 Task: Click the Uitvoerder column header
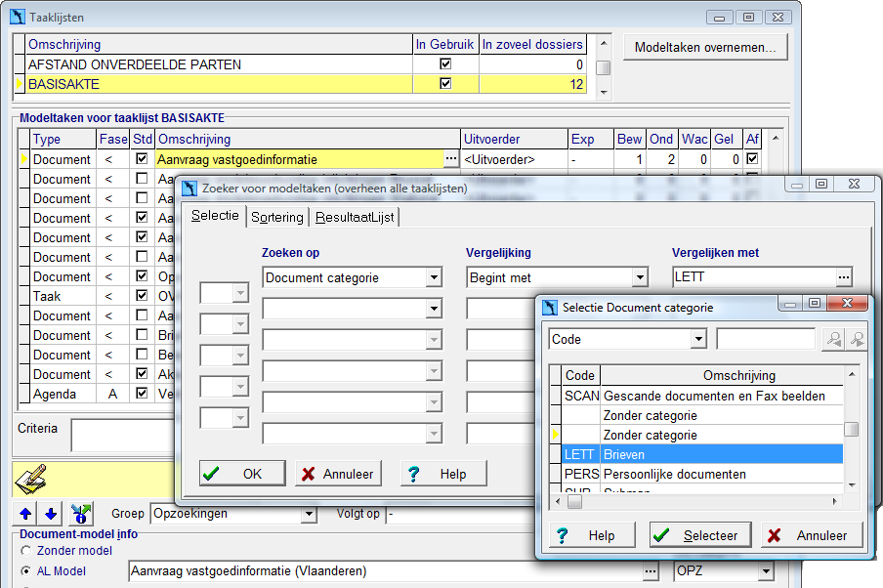click(514, 139)
